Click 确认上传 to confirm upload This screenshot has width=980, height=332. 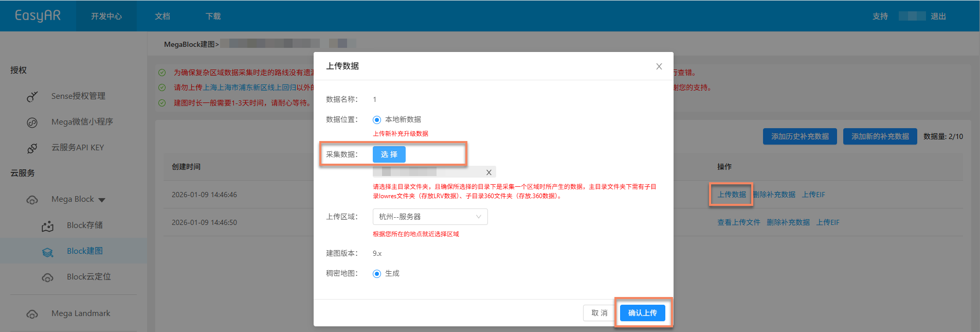click(x=643, y=313)
